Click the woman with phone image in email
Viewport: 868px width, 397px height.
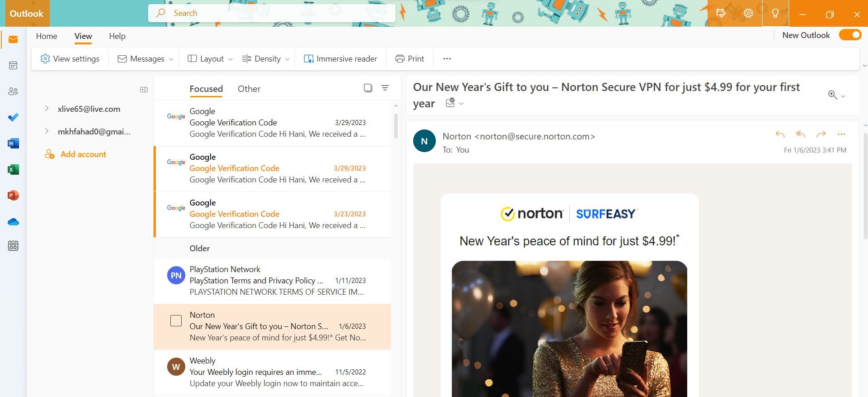tap(569, 329)
